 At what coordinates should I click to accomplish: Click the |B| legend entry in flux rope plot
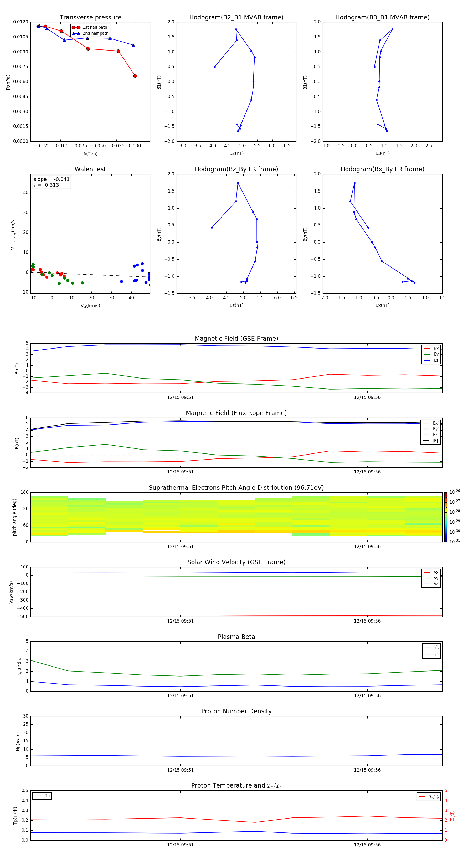431,441
